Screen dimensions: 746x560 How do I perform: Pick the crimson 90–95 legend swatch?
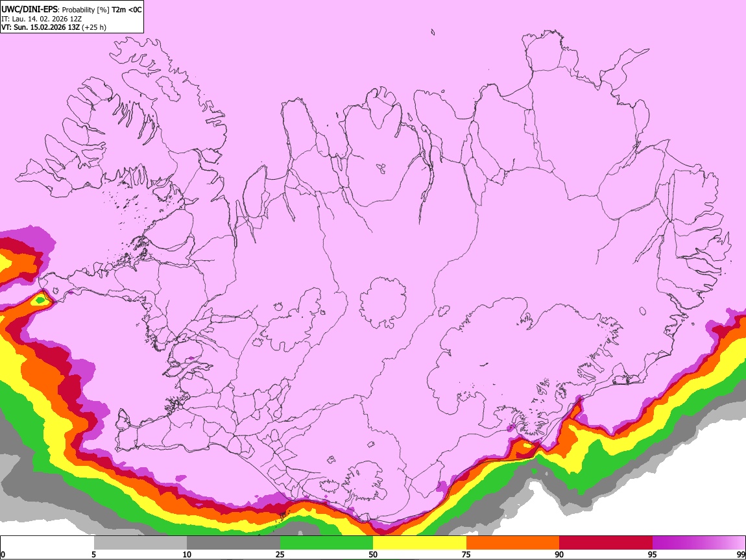coord(606,542)
